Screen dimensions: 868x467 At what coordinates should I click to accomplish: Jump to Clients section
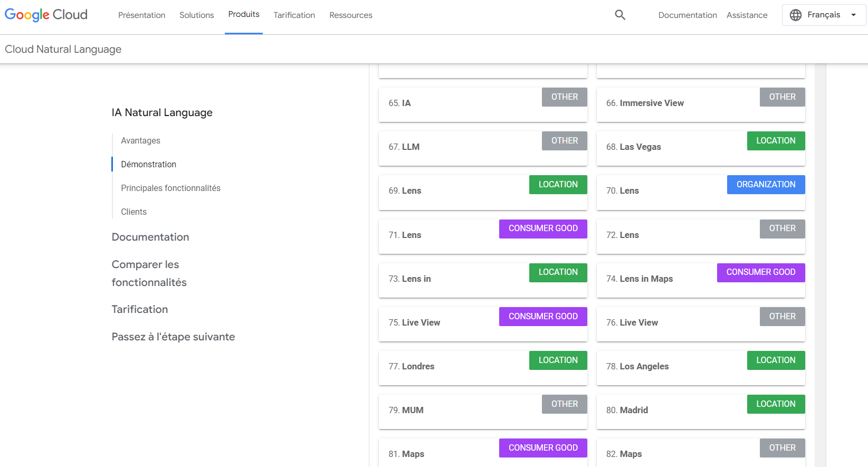tap(133, 212)
